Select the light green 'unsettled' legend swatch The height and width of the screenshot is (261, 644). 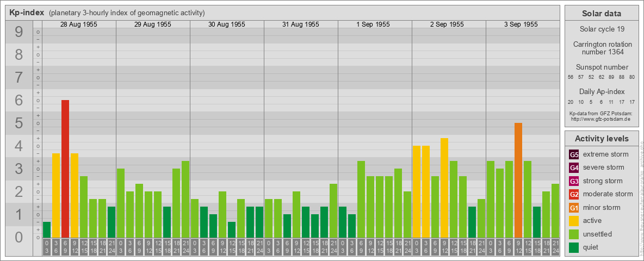click(574, 234)
